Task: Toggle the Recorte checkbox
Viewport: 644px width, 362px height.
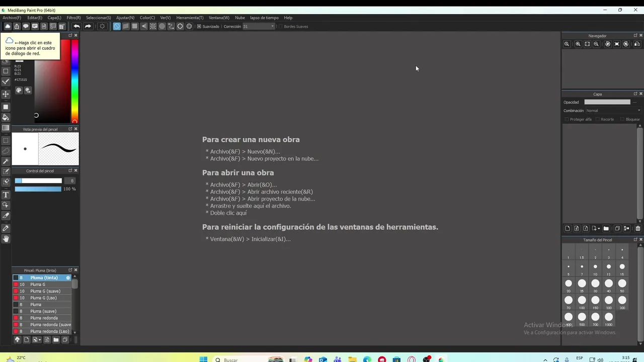Action: 597,119
